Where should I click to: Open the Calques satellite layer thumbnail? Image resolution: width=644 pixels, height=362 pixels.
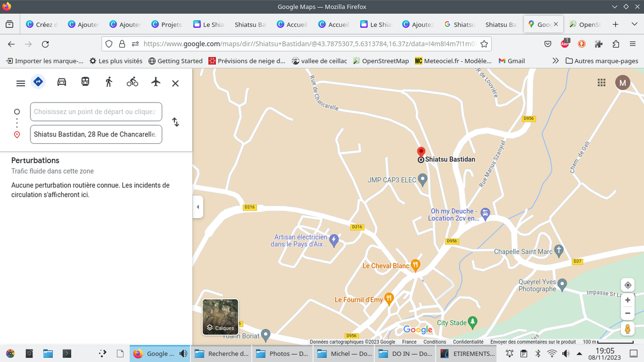220,316
